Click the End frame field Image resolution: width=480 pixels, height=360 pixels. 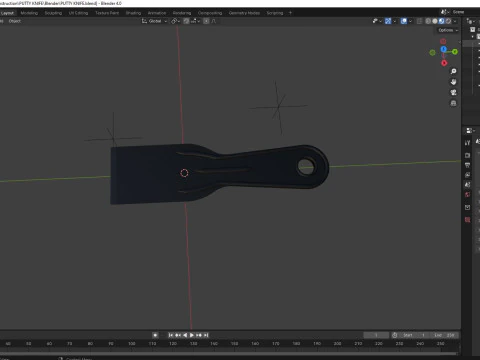coord(445,335)
